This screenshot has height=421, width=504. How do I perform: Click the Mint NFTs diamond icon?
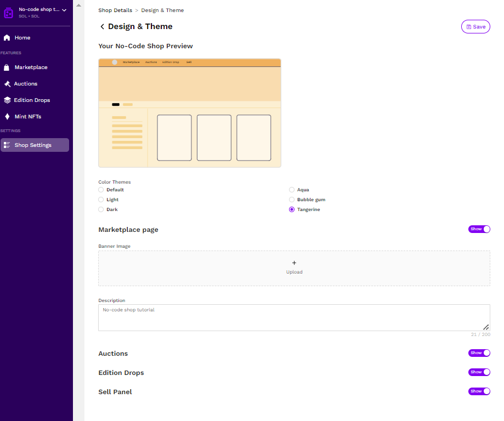[x=7, y=117]
